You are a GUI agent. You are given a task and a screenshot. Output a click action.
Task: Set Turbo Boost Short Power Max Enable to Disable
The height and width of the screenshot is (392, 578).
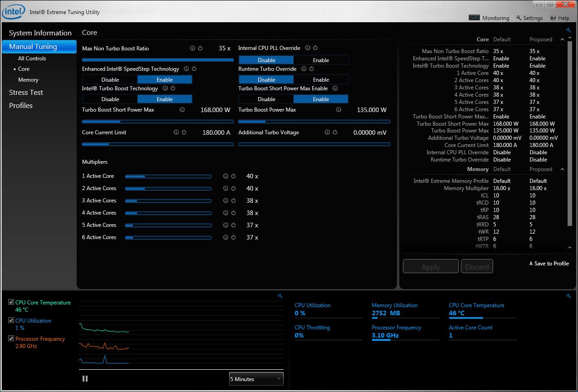266,99
